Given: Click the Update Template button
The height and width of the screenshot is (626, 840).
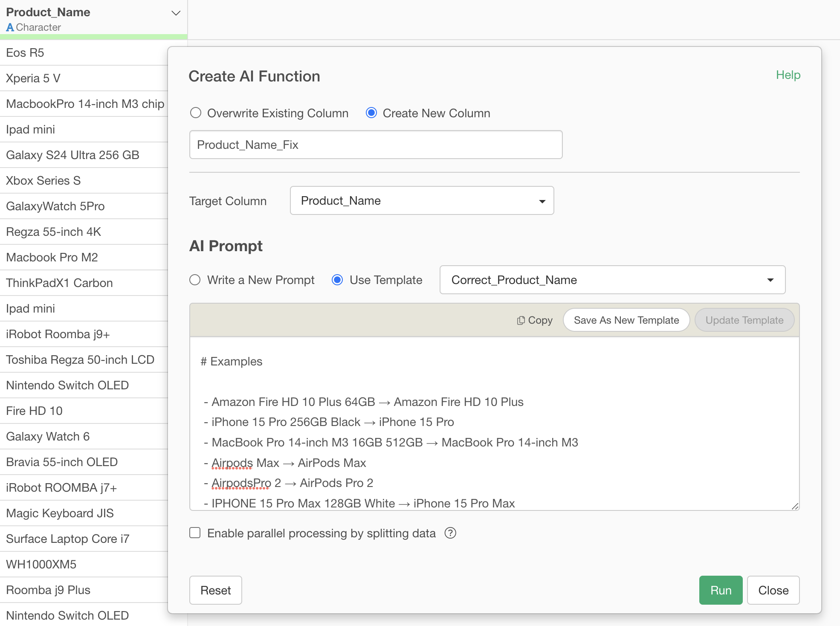Looking at the screenshot, I should point(744,320).
